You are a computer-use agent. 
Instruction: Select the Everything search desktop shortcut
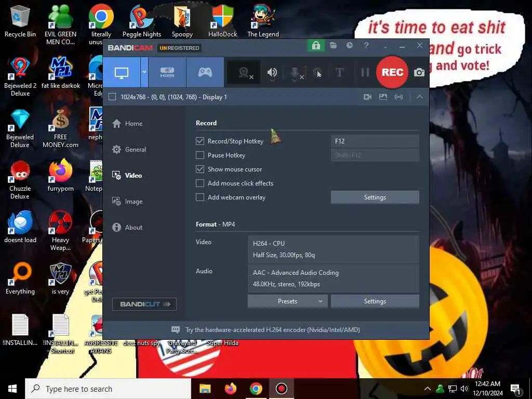20,279
